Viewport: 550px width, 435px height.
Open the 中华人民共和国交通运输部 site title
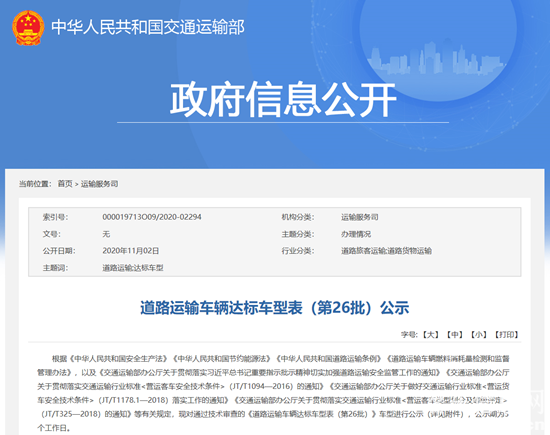point(148,27)
